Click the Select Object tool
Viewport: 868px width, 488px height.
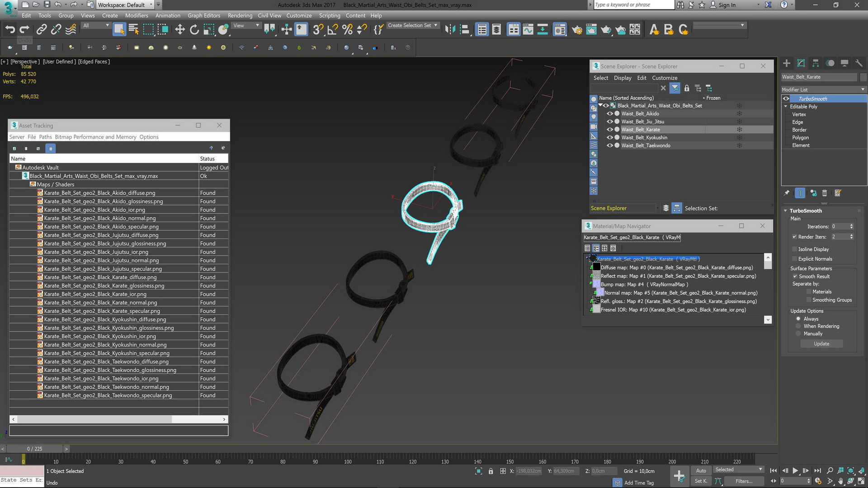[119, 30]
